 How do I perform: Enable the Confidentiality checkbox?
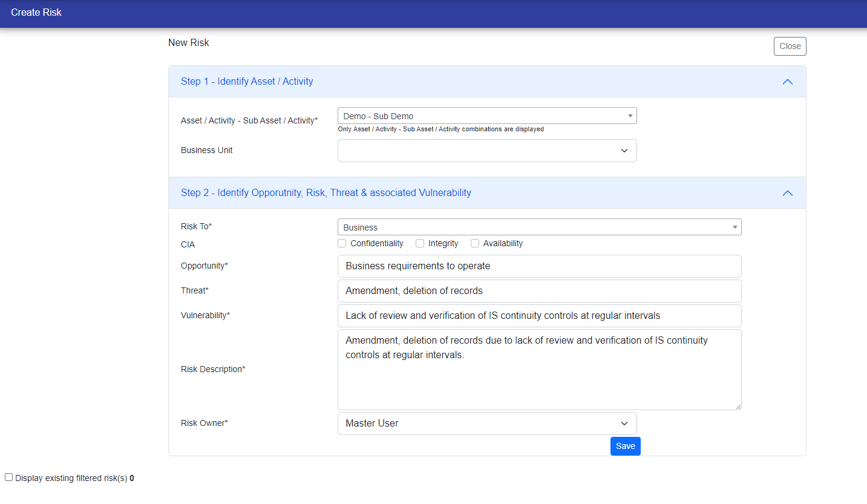point(342,243)
